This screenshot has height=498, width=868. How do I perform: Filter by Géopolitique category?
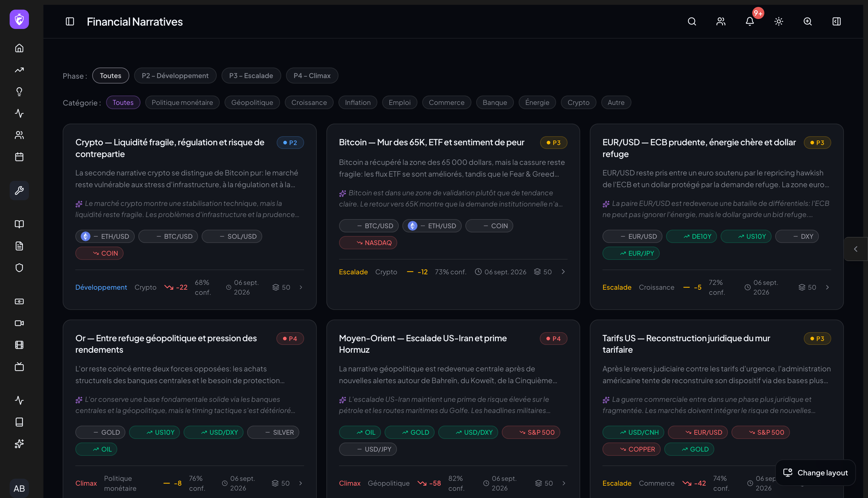pos(252,102)
